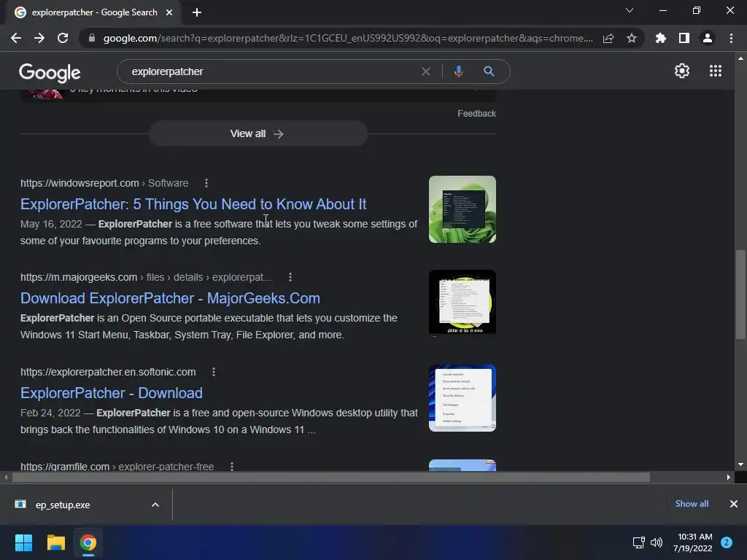Image resolution: width=747 pixels, height=560 pixels.
Task: Open notification center badge showing 2
Action: pyautogui.click(x=727, y=542)
